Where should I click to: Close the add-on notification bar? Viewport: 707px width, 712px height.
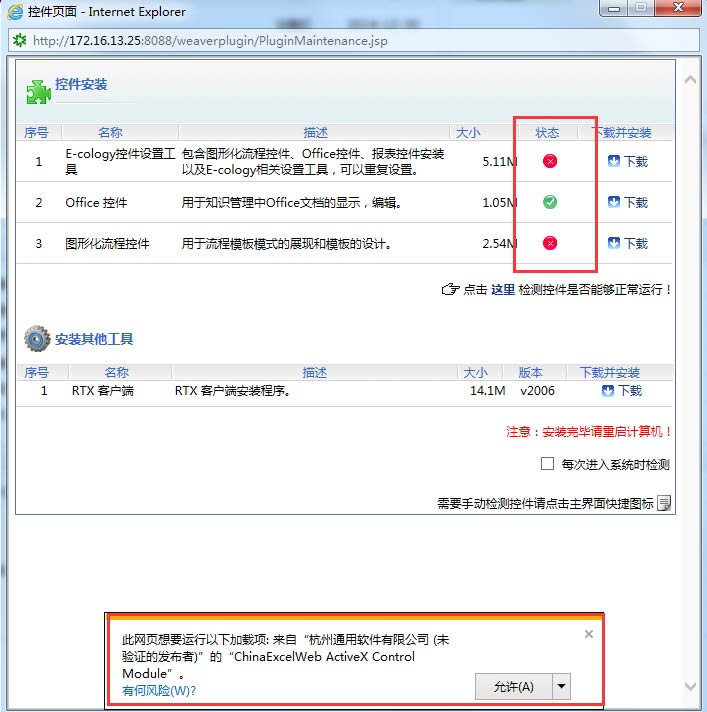pyautogui.click(x=588, y=634)
